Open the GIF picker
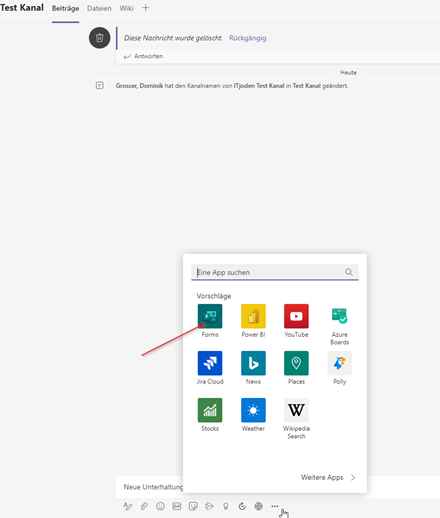440x518 pixels. (x=177, y=506)
